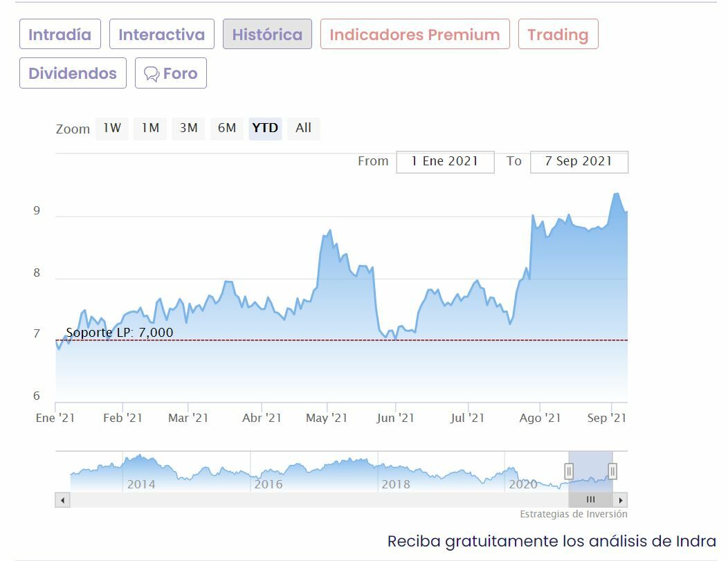Open Indicadores Premium
This screenshot has height=561, width=728.
tap(415, 35)
